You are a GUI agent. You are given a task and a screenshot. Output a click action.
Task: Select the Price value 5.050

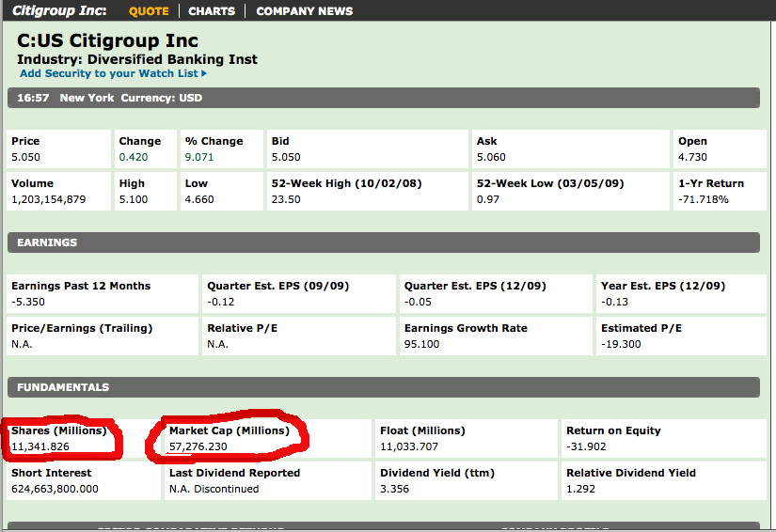tap(25, 157)
